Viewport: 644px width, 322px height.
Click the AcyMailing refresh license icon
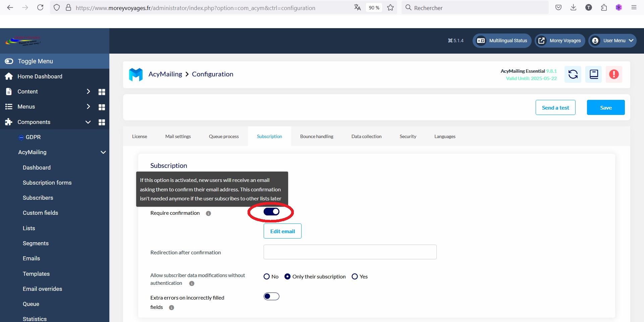pyautogui.click(x=573, y=74)
